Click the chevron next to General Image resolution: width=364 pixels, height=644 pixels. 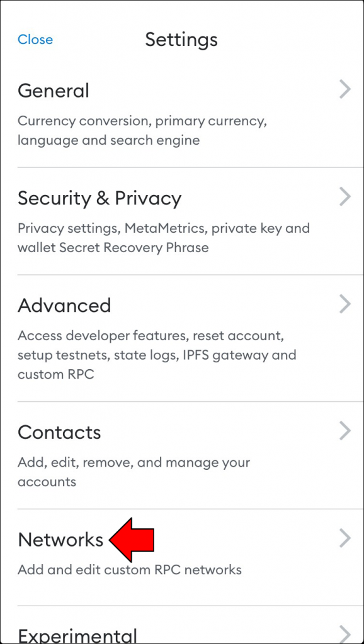click(345, 89)
